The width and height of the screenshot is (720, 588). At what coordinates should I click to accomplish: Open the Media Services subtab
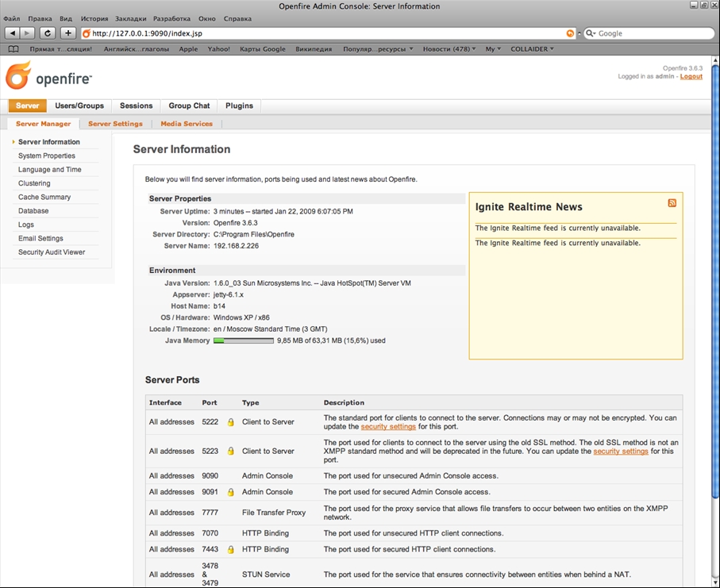tap(187, 124)
